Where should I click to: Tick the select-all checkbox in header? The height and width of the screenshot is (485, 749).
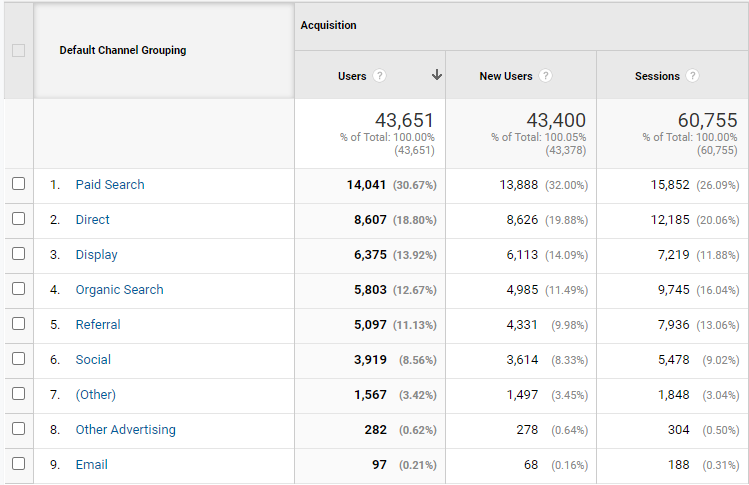point(19,50)
